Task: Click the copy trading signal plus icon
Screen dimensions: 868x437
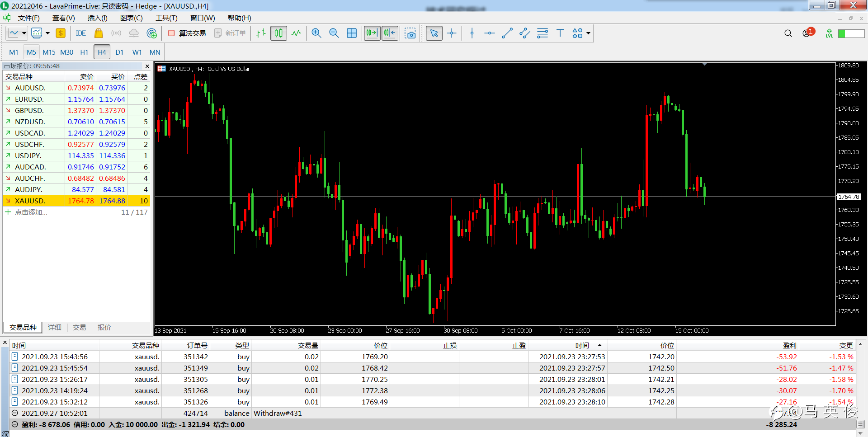Action: [152, 33]
